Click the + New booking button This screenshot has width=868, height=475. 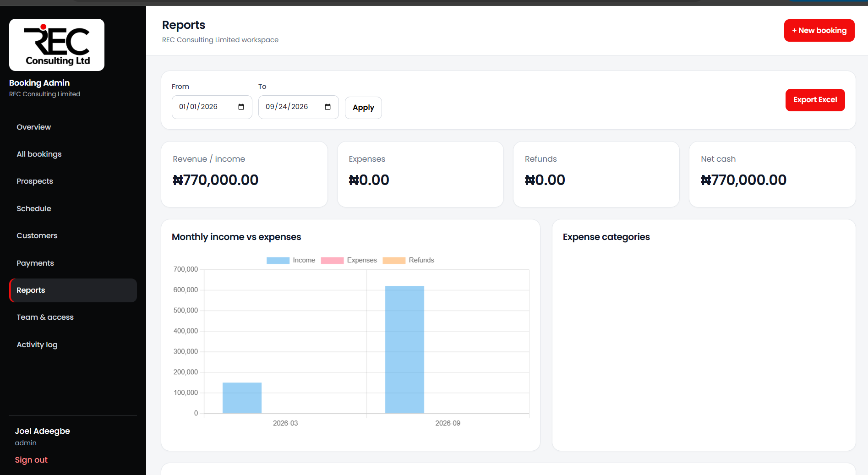point(819,30)
